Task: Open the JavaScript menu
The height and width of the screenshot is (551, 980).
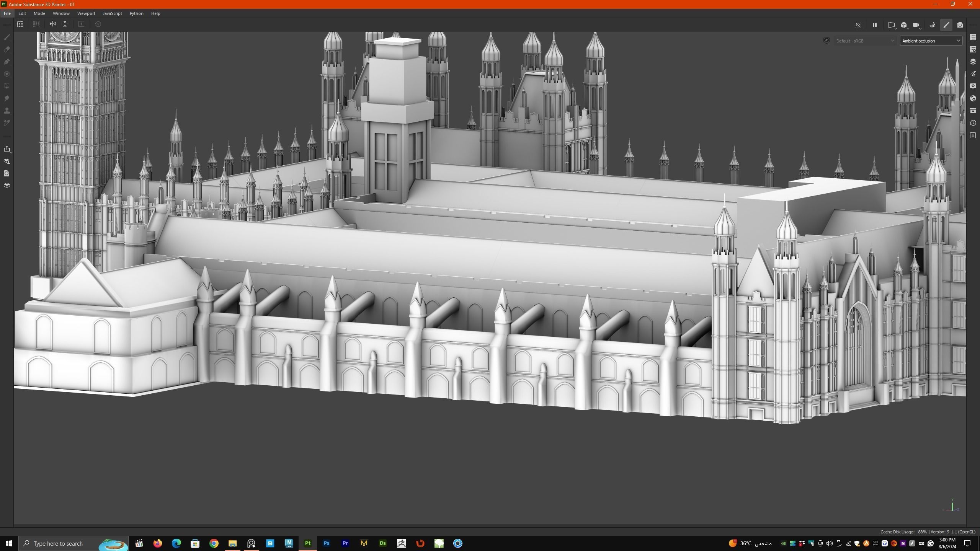Action: coord(113,13)
